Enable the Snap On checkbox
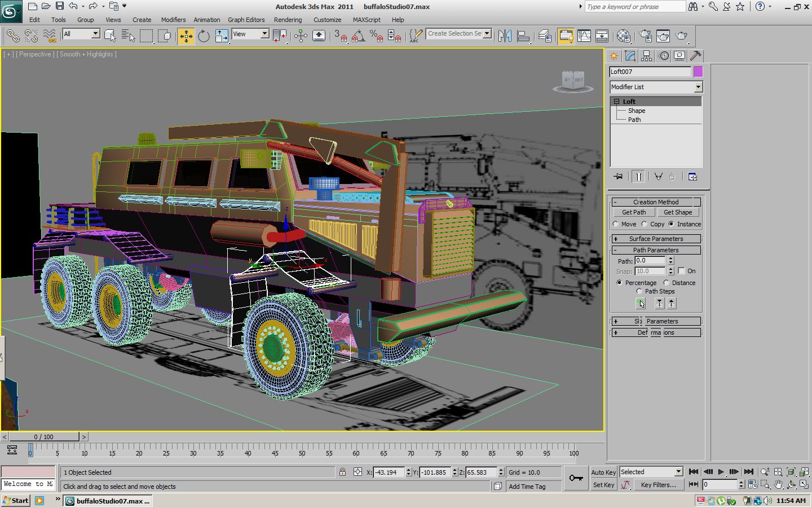Viewport: 812px width, 508px height. pyautogui.click(x=681, y=271)
